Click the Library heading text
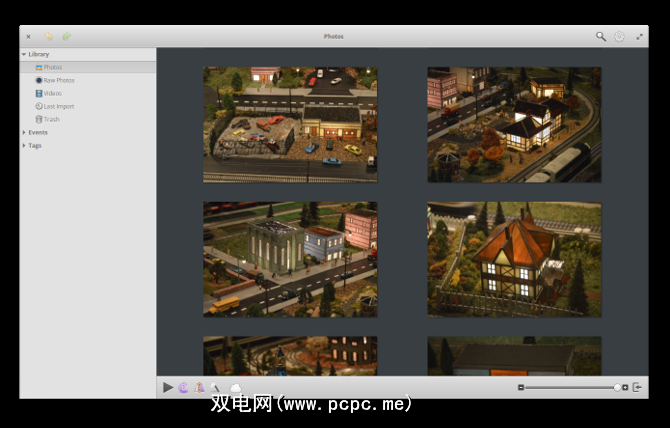The image size is (670, 428). tap(39, 54)
